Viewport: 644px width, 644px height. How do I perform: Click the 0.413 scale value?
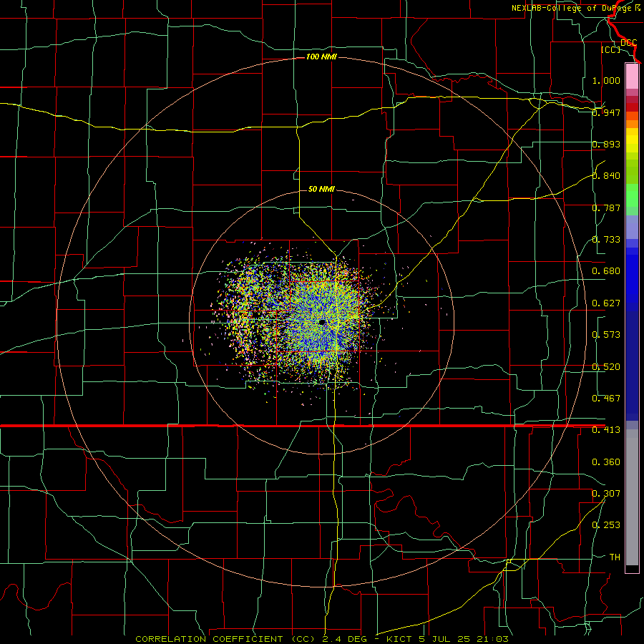[606, 430]
